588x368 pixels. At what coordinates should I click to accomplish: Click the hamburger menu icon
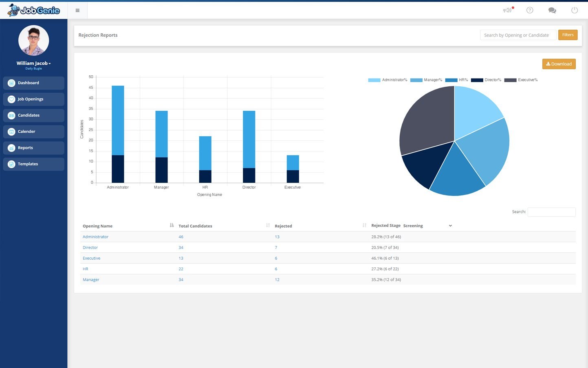[77, 11]
